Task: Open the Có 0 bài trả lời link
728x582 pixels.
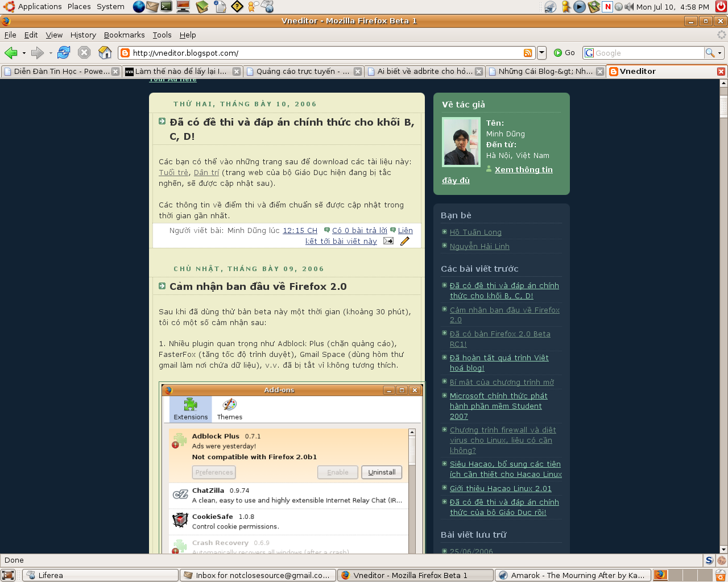Action: tap(359, 231)
